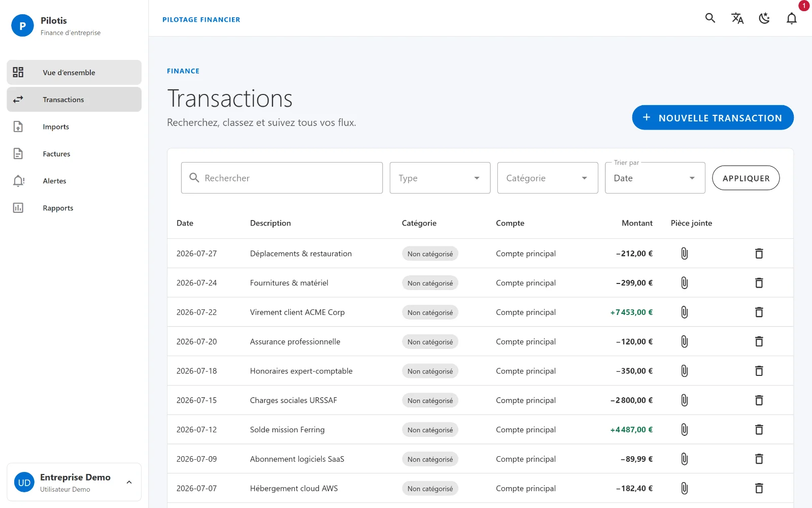This screenshot has width=812, height=508.
Task: Delete the Honoraires expert-comptable transaction
Action: coord(759,371)
